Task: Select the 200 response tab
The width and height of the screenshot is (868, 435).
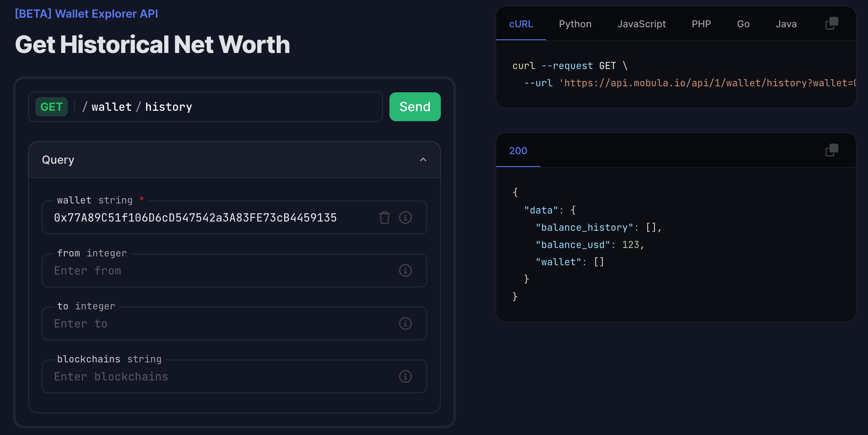Action: 518,151
